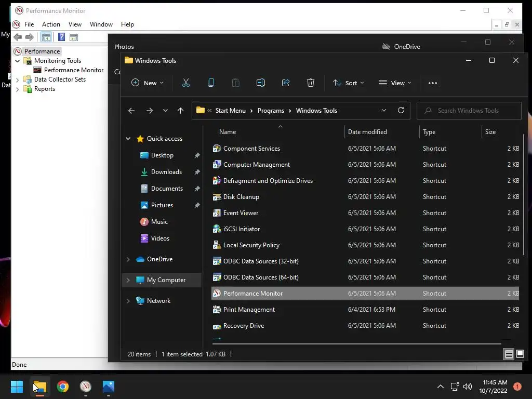Open Photos app from the taskbar
Viewport: 532px width, 399px height.
109,387
